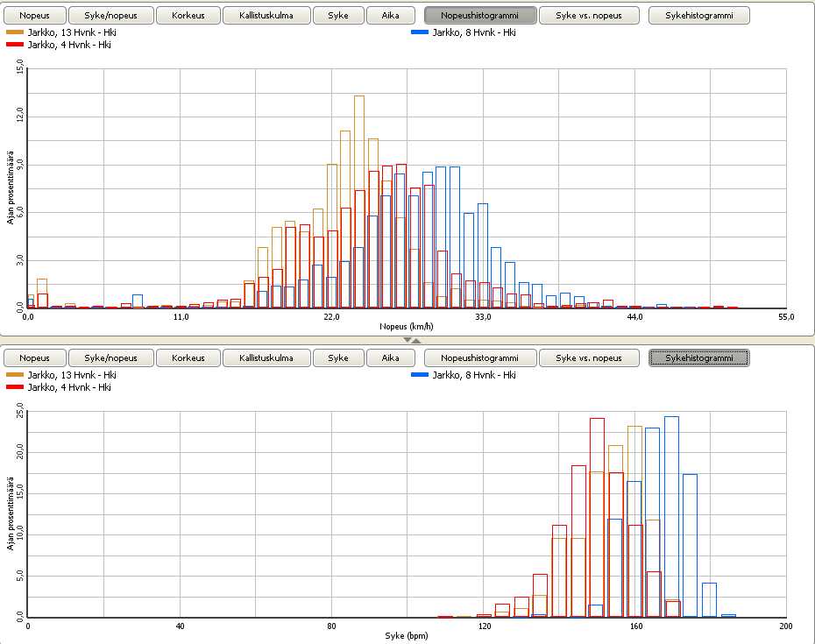Click orange swatch for Jarkko 13 in top legend

(16, 32)
